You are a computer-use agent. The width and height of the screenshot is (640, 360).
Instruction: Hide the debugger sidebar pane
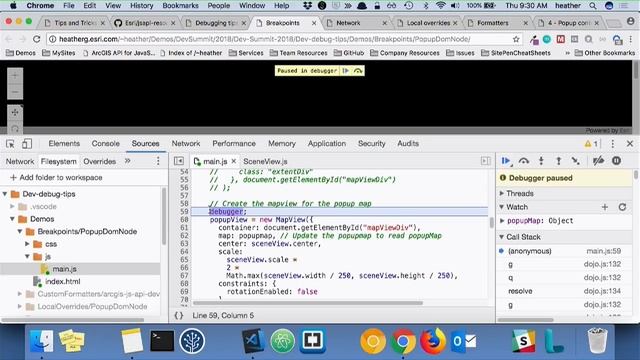[485, 161]
